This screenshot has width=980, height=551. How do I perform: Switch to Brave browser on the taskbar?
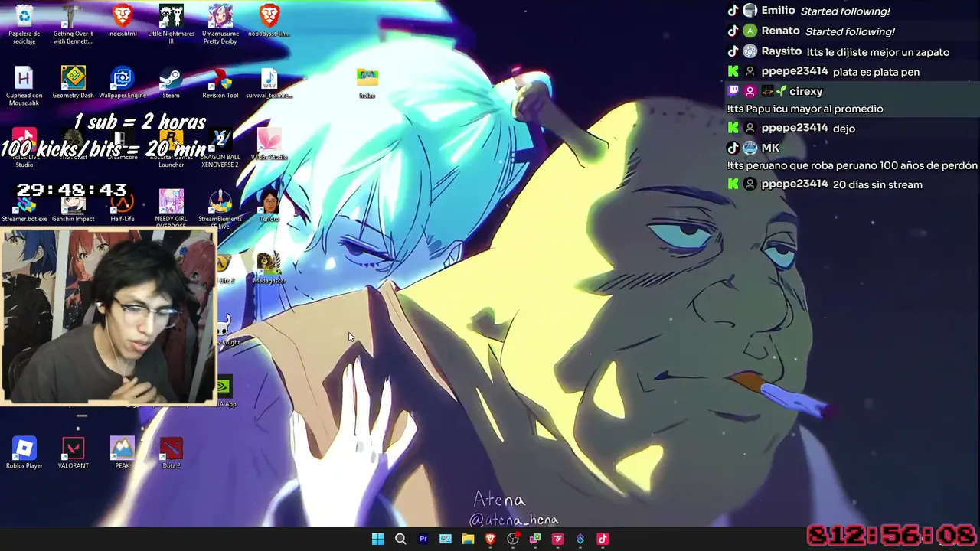pos(490,539)
